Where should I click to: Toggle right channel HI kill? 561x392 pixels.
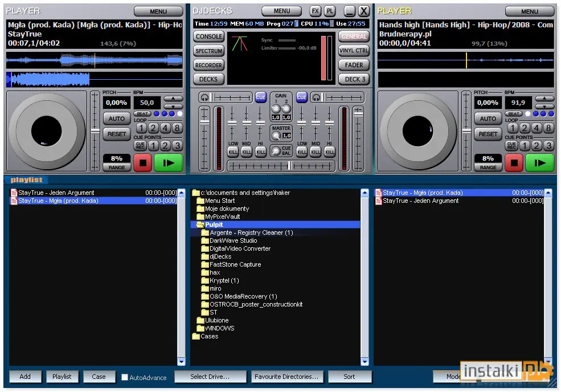coord(330,152)
